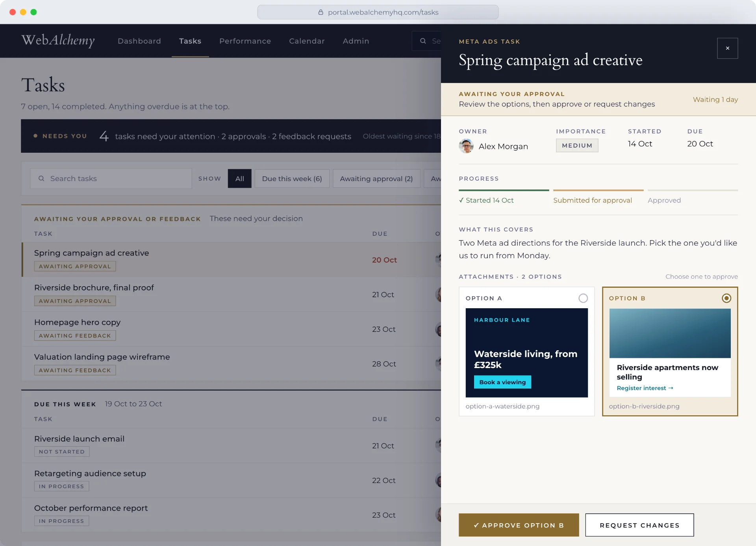Click Book a viewing in Option A
Viewport: 756px width, 546px height.
(x=502, y=382)
